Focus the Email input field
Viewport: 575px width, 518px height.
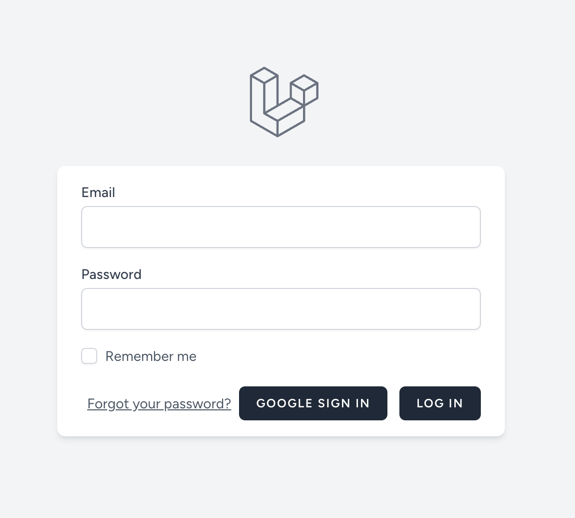281,227
